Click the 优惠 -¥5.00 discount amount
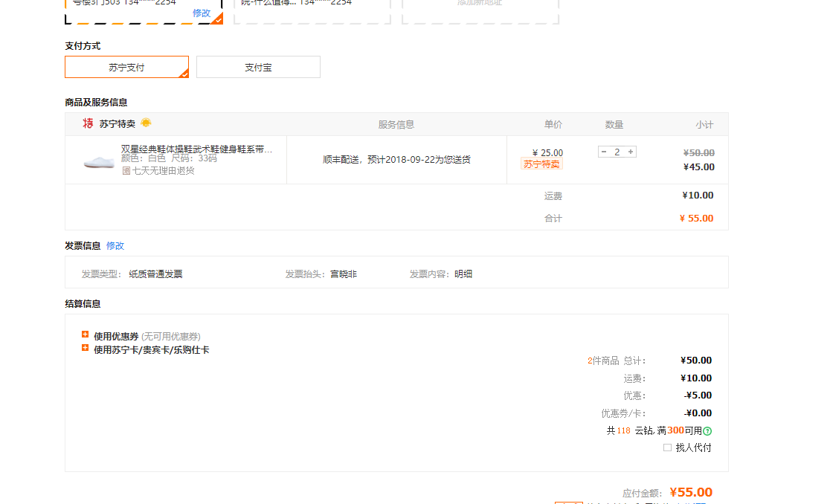830x504 pixels. pyautogui.click(x=698, y=395)
